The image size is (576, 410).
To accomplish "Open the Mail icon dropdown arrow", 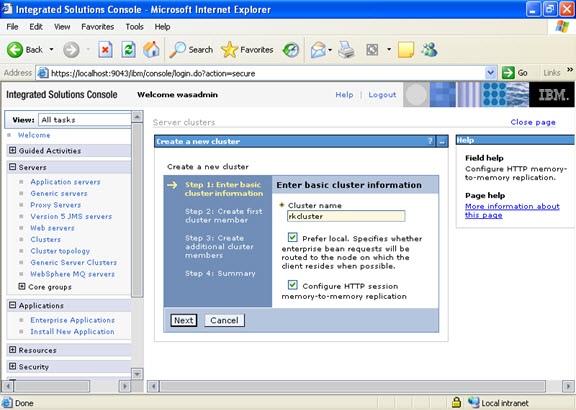I will [x=330, y=50].
